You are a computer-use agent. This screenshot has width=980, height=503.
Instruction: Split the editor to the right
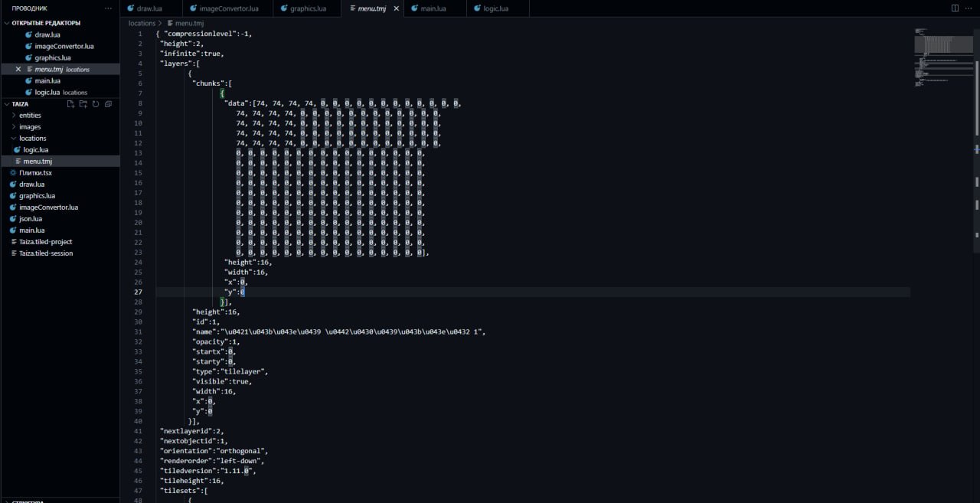click(955, 8)
